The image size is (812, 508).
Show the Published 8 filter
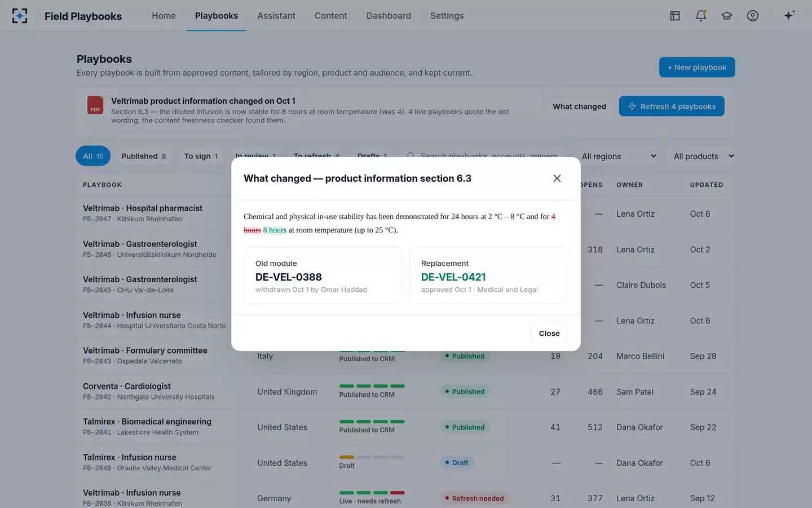144,156
